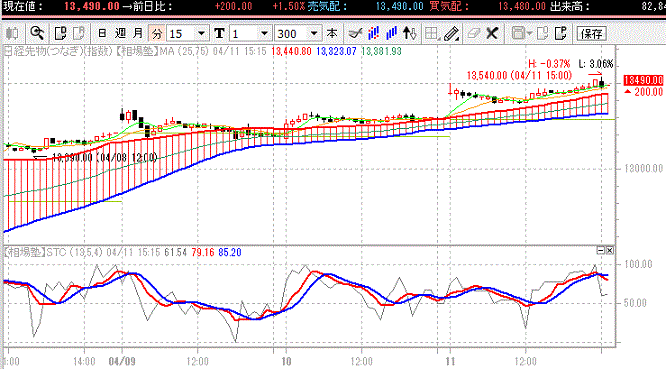Screen dimensions: 666x369
Task: Click the 13000.00 price axis label
Action: point(643,169)
